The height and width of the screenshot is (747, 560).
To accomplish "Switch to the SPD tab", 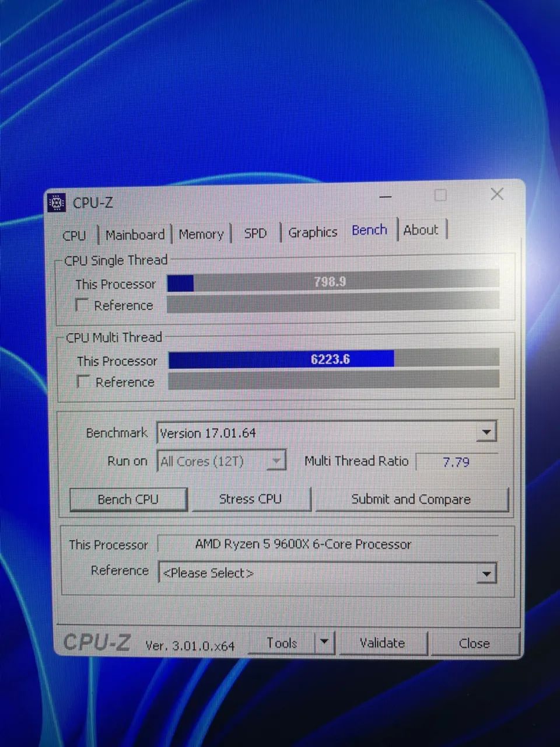I will (256, 233).
